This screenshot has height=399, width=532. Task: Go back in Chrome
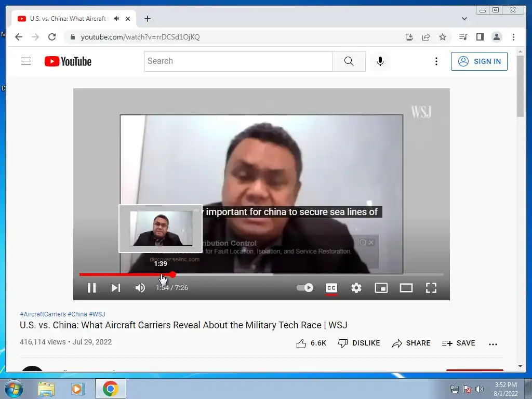click(19, 37)
